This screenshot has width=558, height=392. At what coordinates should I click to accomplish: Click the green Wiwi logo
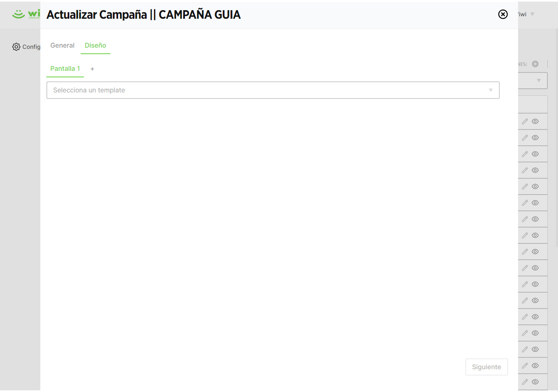click(x=26, y=14)
